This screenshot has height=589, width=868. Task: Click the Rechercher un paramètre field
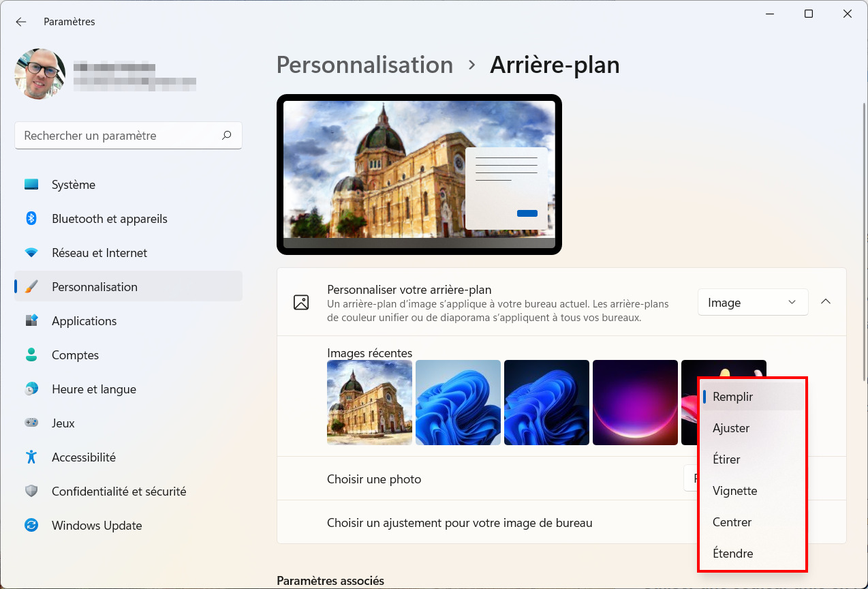pos(128,136)
